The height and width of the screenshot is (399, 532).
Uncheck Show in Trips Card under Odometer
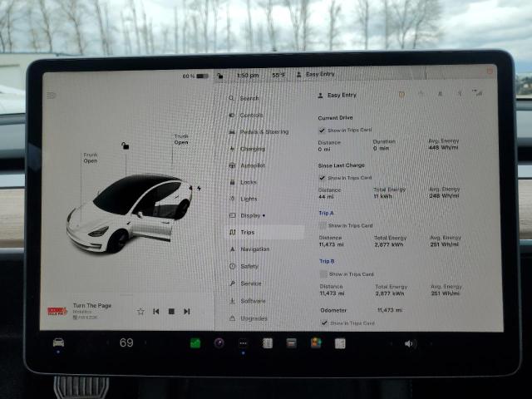[x=324, y=323]
